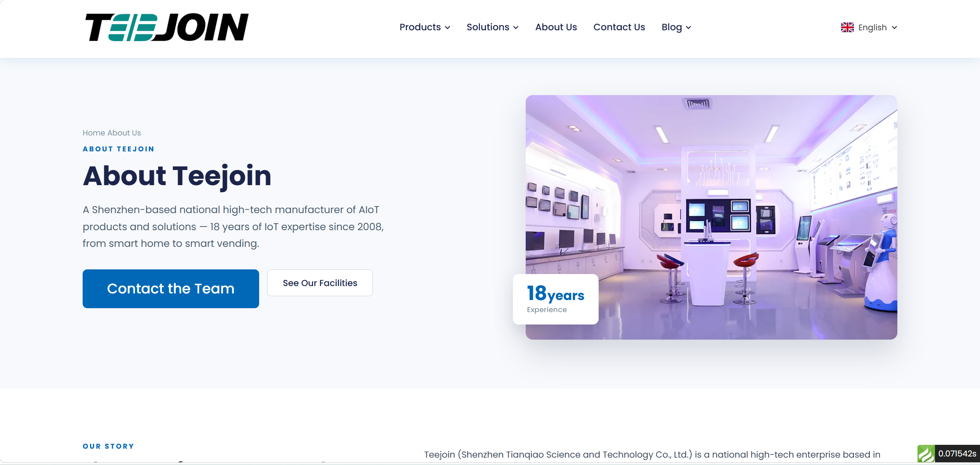The image size is (980, 465).
Task: Select the English language label
Action: (x=873, y=28)
